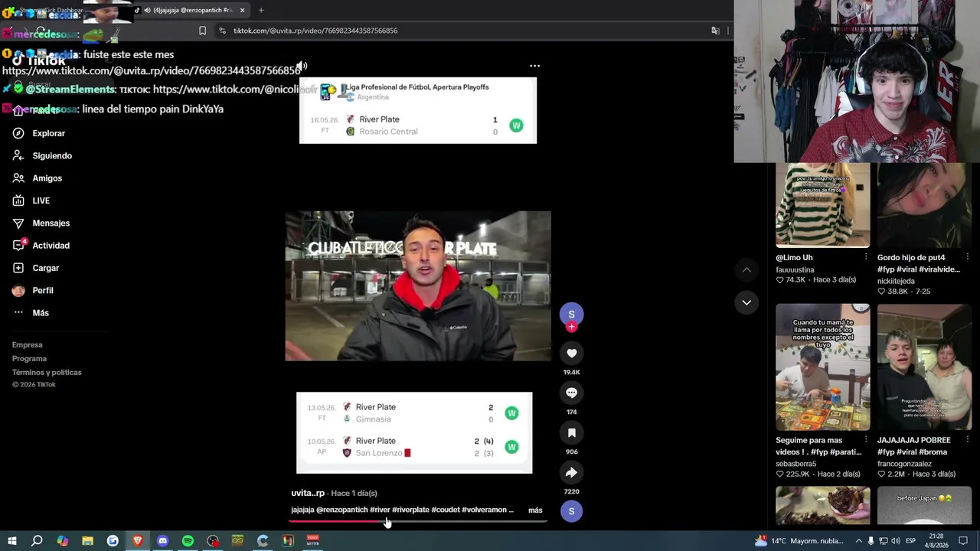Open the #coudet hashtag

point(446,510)
